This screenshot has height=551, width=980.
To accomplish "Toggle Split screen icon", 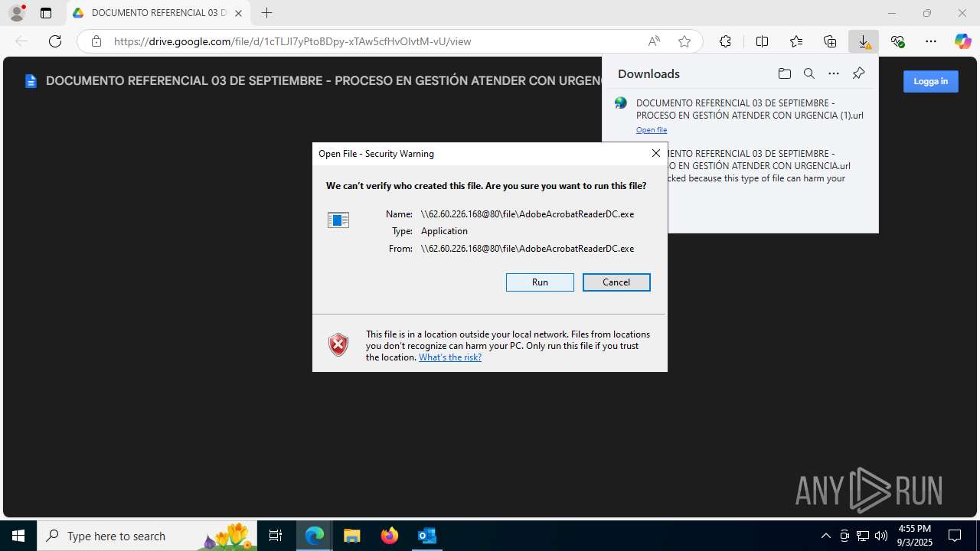I will (762, 41).
